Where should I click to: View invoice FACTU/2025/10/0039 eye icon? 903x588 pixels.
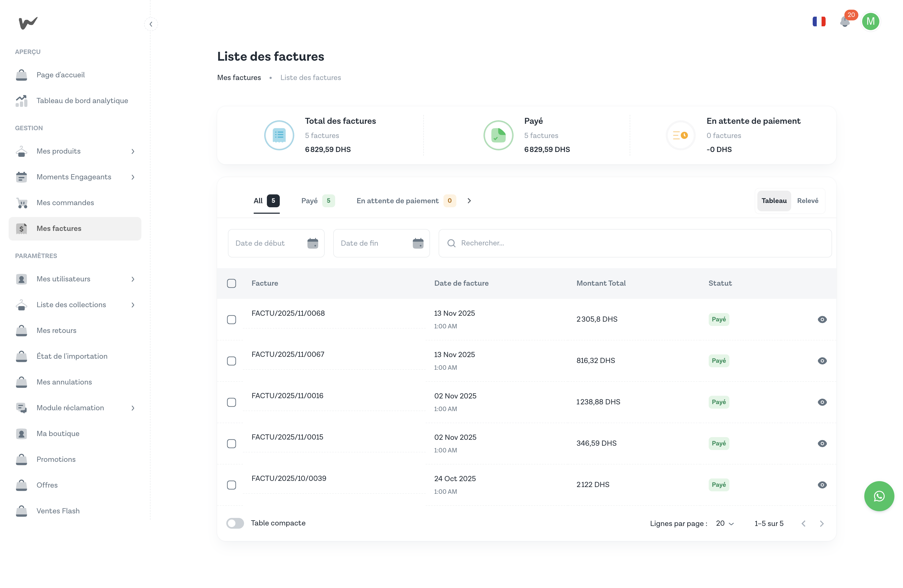pyautogui.click(x=822, y=485)
